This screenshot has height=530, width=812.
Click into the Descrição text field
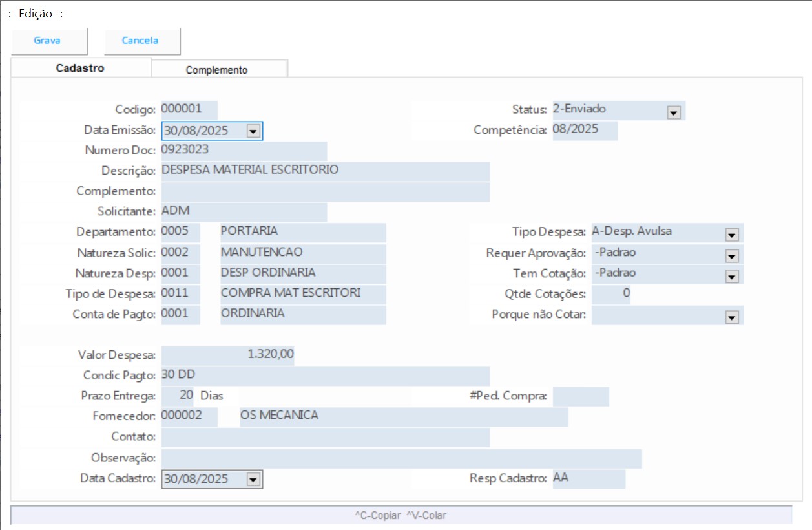click(x=325, y=171)
